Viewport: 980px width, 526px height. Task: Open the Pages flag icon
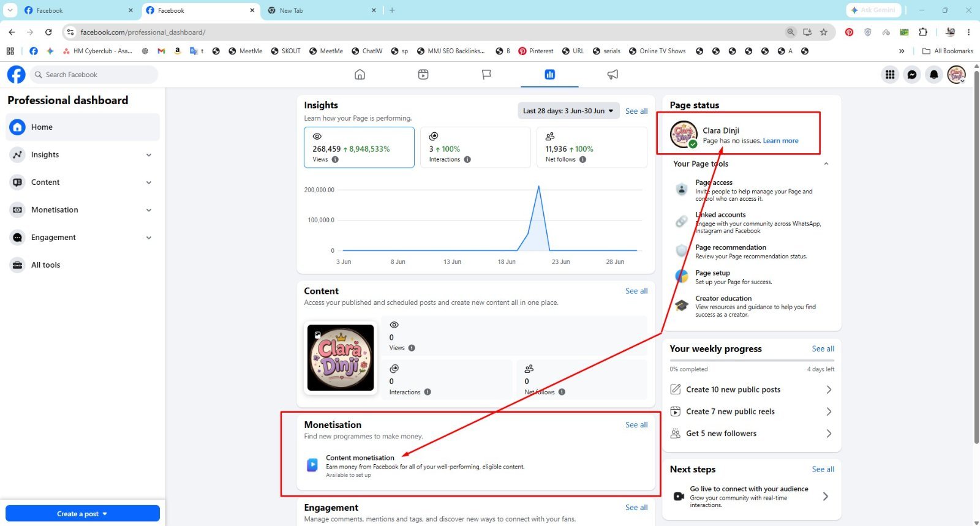tap(486, 75)
